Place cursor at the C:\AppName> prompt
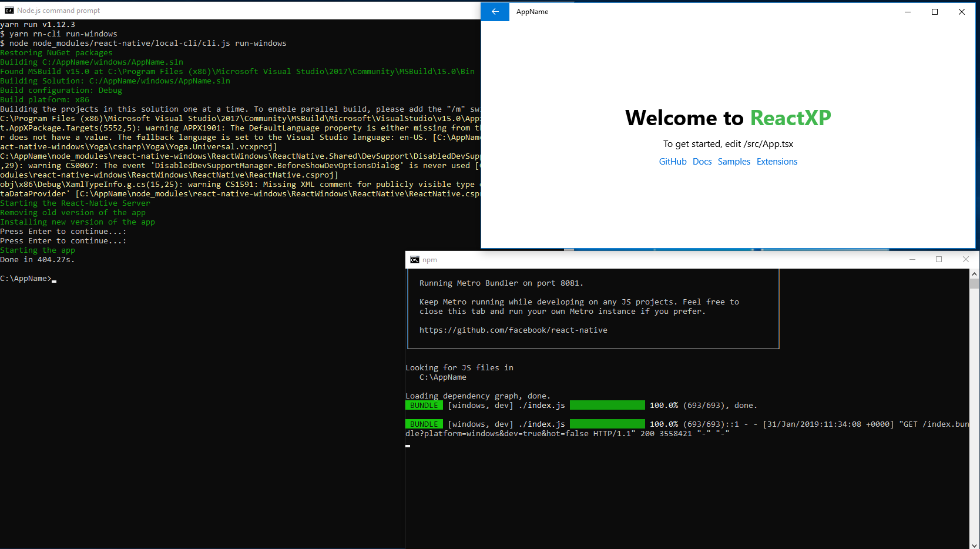 (x=28, y=278)
